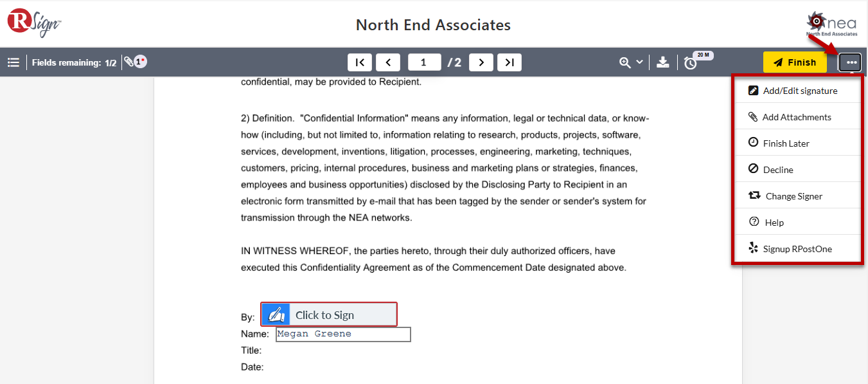Go to the first page
Viewport: 868px width, 384px height.
click(x=360, y=62)
